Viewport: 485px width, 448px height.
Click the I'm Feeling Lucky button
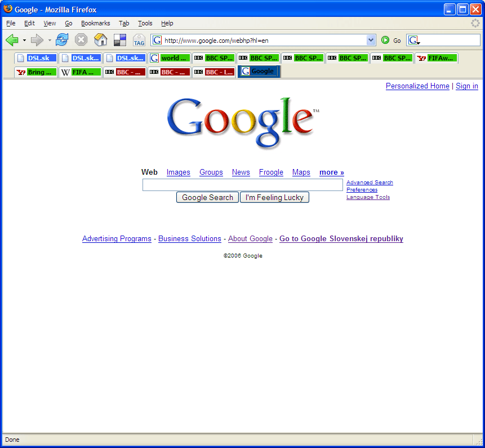274,197
